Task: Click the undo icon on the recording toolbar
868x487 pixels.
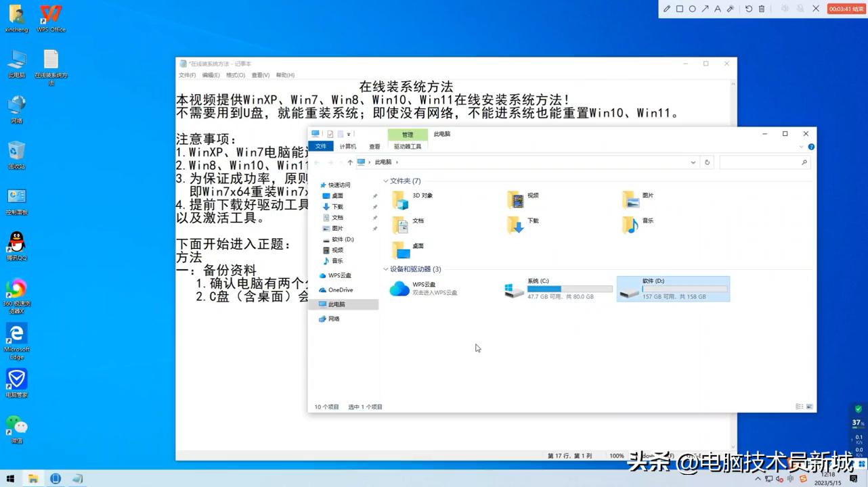Action: point(750,9)
